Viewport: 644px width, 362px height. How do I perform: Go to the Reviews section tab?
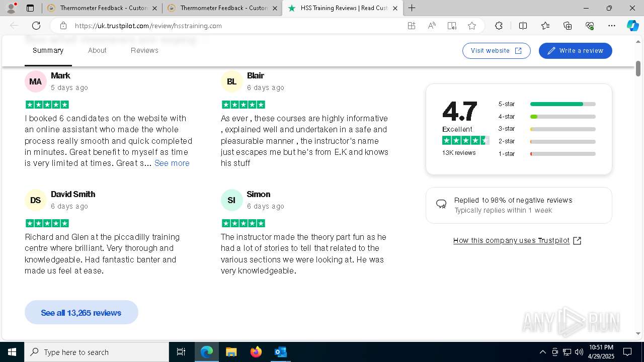[144, 50]
